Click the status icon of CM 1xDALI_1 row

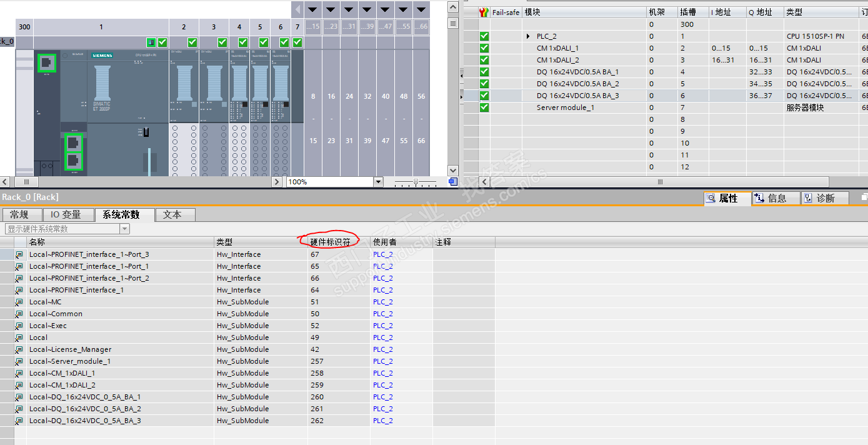[x=484, y=48]
